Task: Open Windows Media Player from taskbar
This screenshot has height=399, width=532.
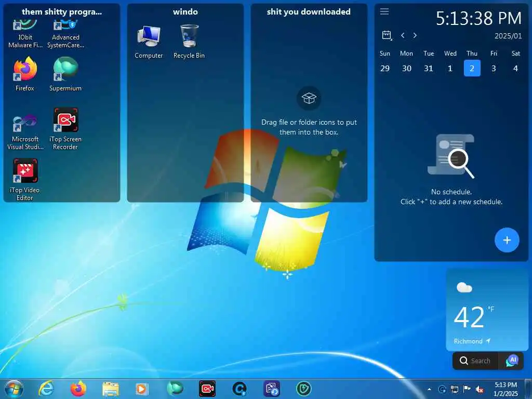Action: (x=142, y=389)
